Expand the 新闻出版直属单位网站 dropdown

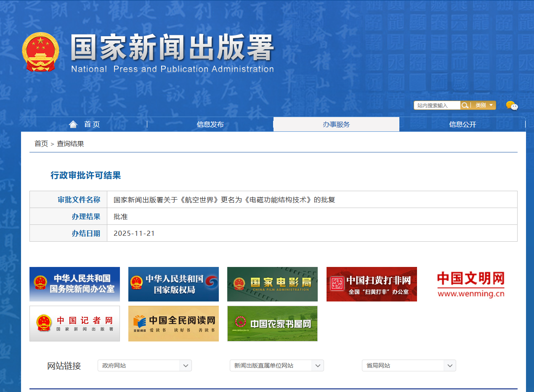pos(276,365)
